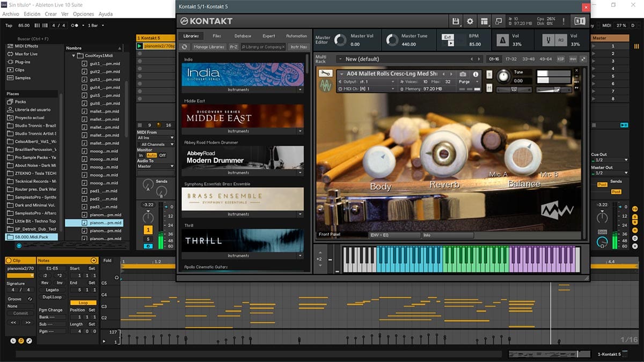The image size is (644, 362).
Task: Open the Notes box arrow icon
Action: (x=94, y=260)
